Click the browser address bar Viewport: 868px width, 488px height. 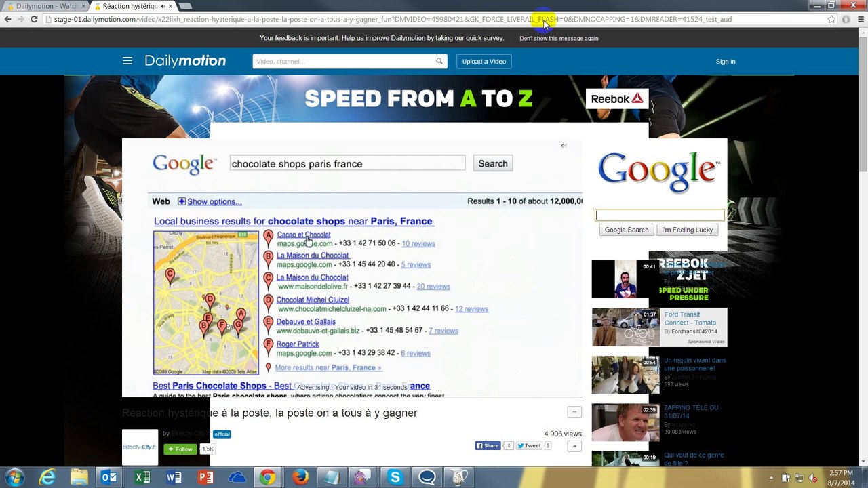point(437,19)
